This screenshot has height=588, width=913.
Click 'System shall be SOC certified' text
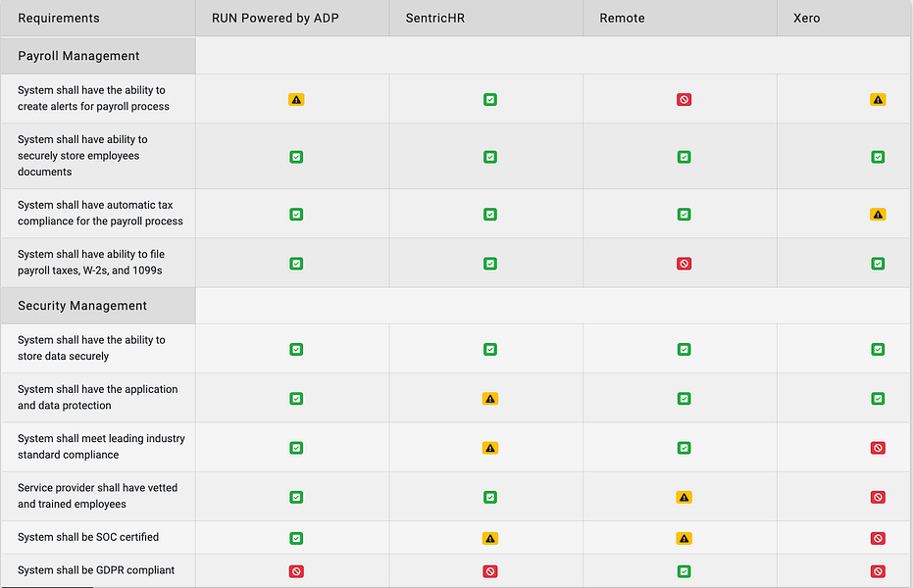tap(88, 537)
